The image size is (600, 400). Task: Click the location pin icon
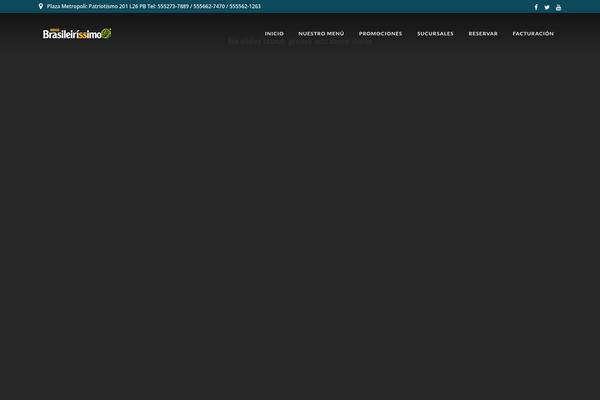41,6
